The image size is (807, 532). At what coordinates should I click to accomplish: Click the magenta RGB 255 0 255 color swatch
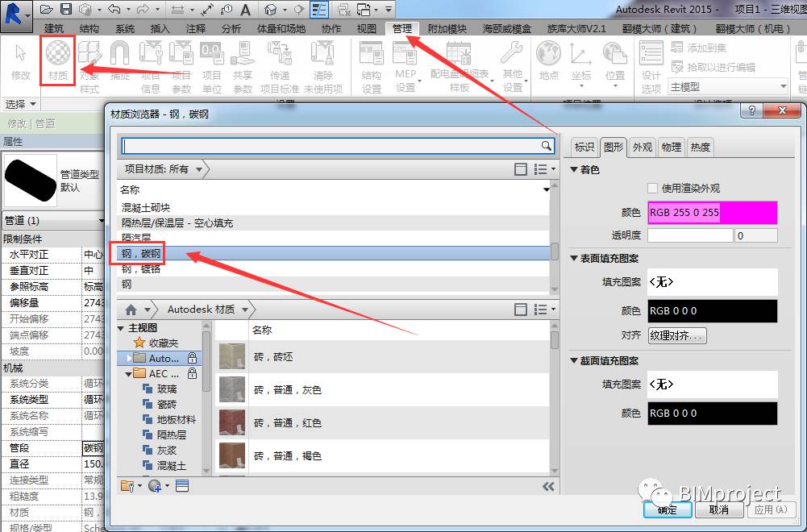(x=713, y=213)
